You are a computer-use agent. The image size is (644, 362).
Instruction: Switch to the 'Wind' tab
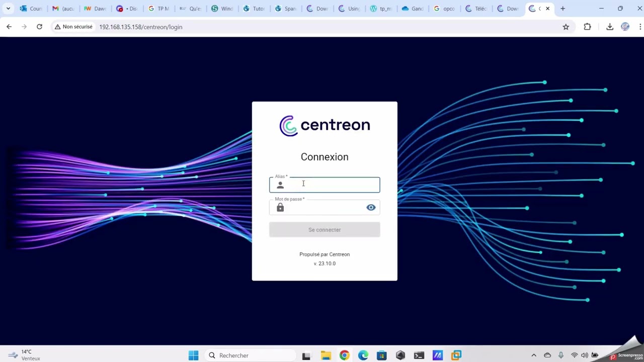click(x=222, y=9)
